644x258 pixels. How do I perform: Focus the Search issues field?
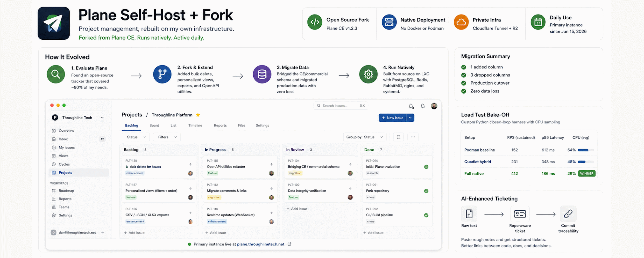tap(340, 106)
